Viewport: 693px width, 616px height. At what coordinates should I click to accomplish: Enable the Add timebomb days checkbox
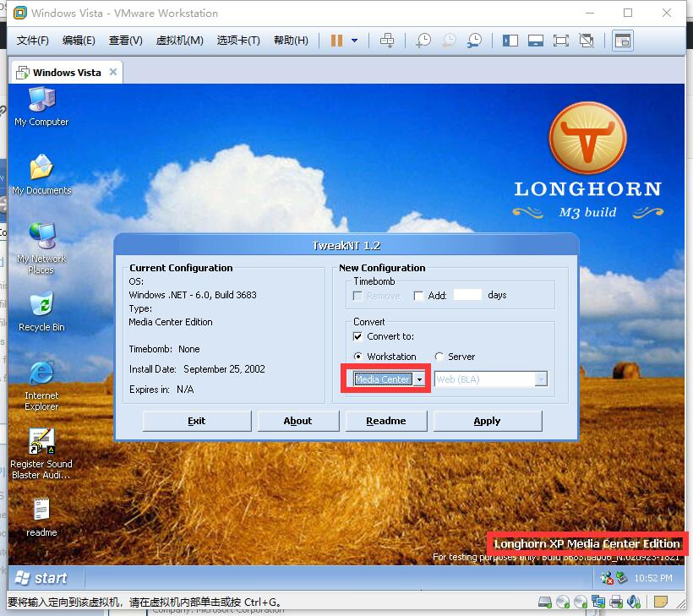tap(418, 296)
